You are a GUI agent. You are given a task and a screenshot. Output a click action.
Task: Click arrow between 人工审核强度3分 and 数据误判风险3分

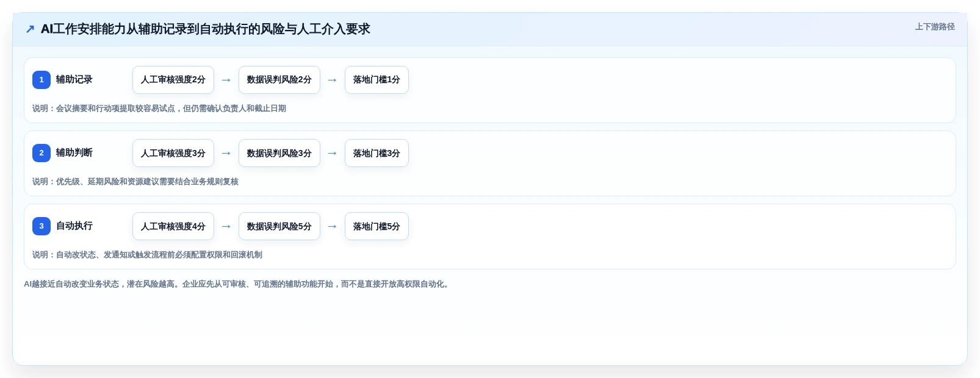[x=226, y=153]
